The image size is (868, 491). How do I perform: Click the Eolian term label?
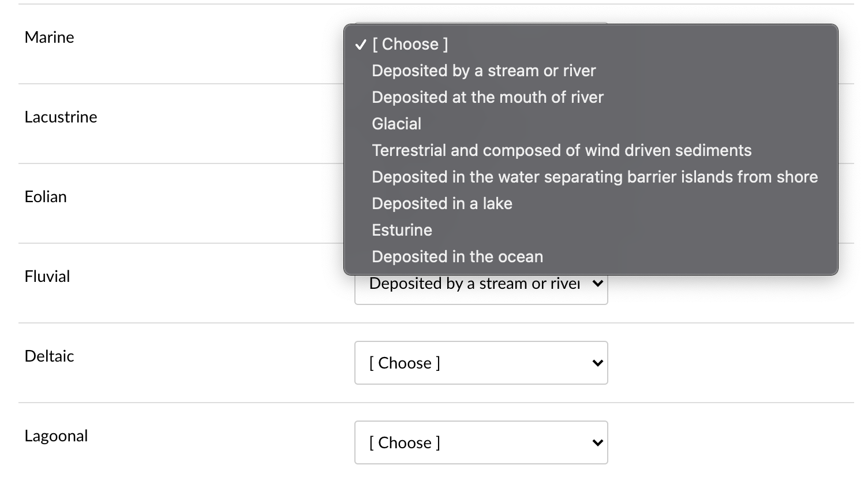click(x=46, y=197)
